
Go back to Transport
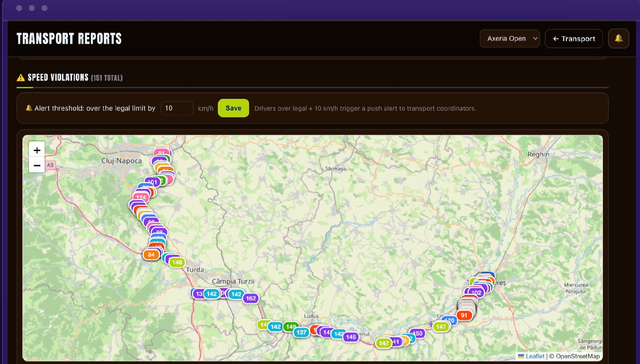574,39
